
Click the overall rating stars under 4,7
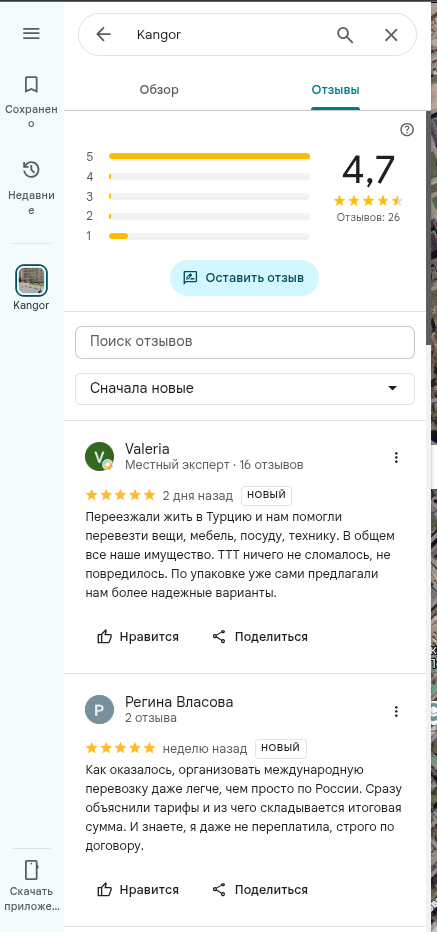click(x=368, y=200)
